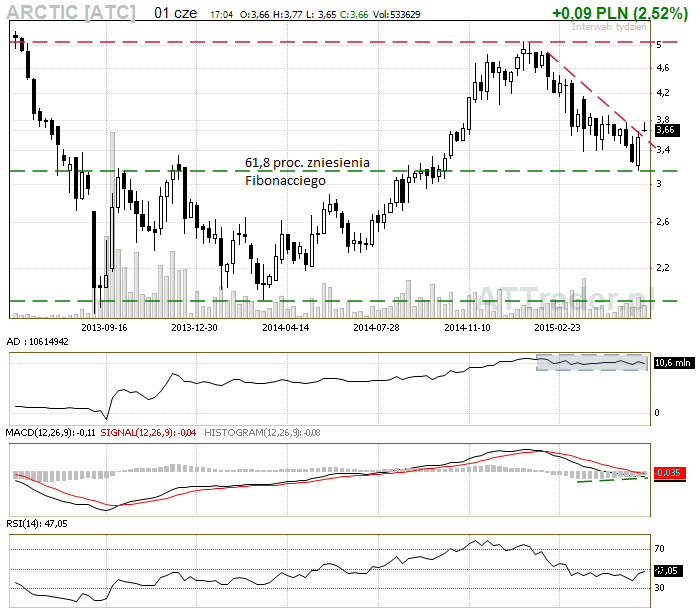Click the price axis label 2,6
The height and width of the screenshot is (613, 700).
(662, 222)
